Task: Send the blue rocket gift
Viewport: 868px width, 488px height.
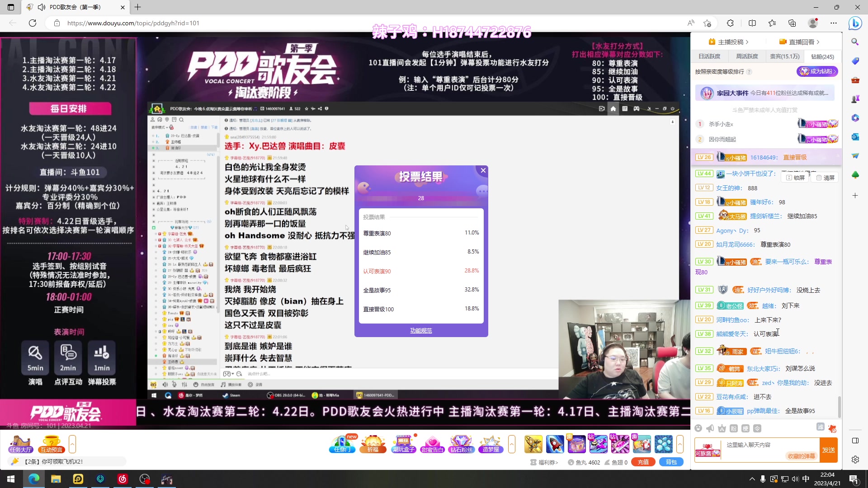Action: tap(555, 444)
